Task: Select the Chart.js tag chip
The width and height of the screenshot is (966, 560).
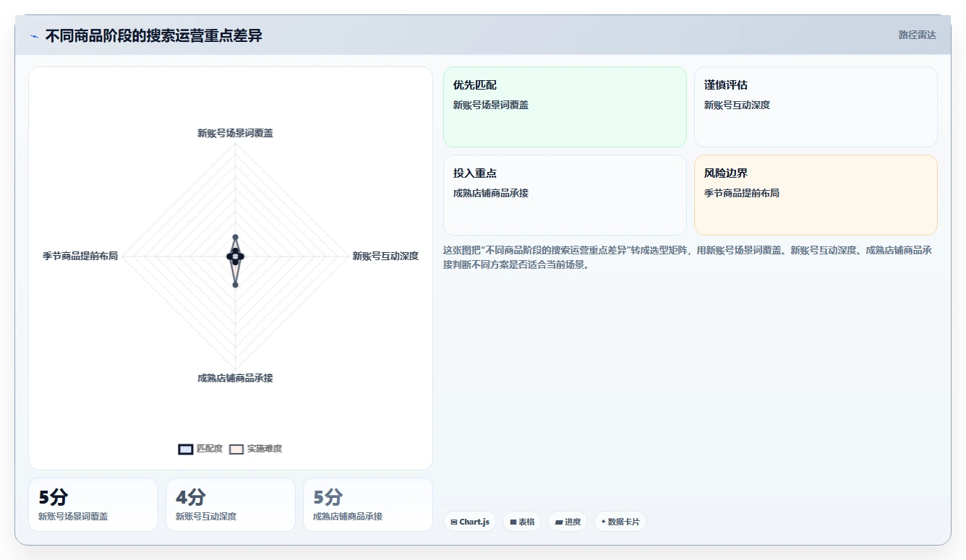Action: click(470, 522)
